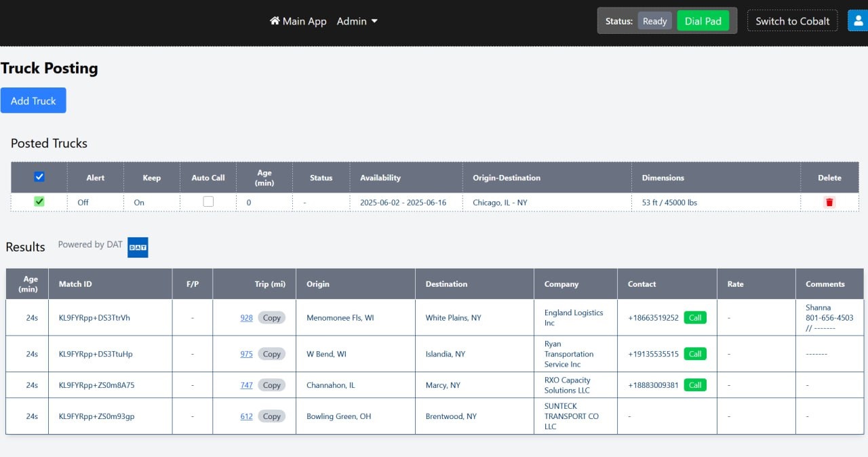
Task: Open the Dial Pad
Action: (703, 20)
